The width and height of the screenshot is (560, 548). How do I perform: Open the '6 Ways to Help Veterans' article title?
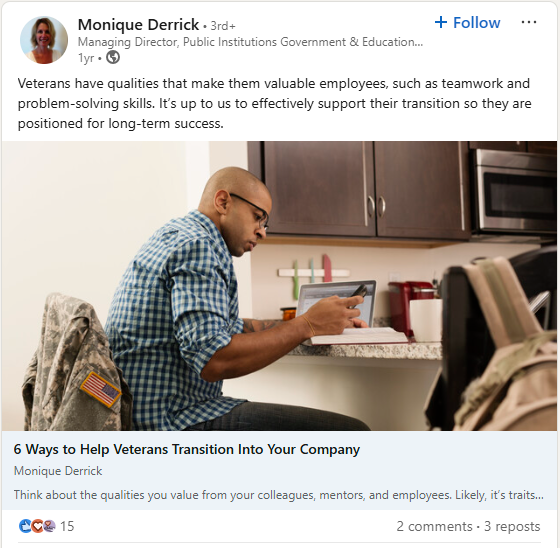coord(186,449)
